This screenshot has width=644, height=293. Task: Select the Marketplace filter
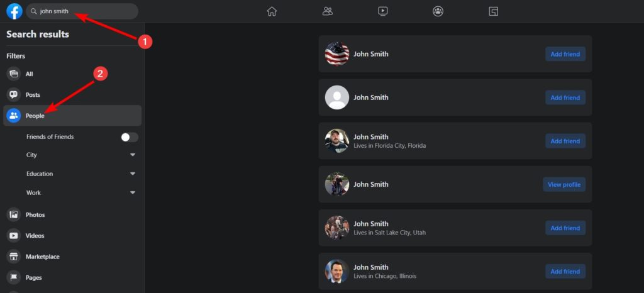point(42,257)
